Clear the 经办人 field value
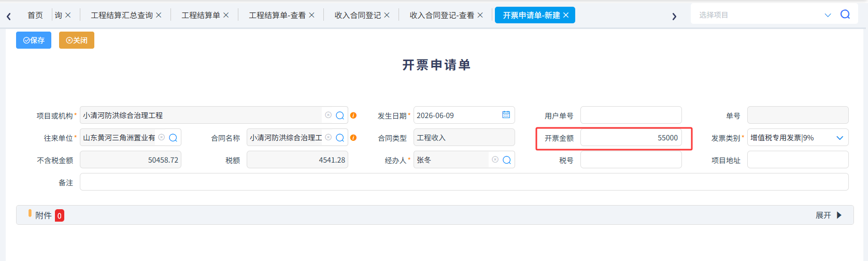Image resolution: width=868 pixels, height=261 pixels. pyautogui.click(x=495, y=160)
